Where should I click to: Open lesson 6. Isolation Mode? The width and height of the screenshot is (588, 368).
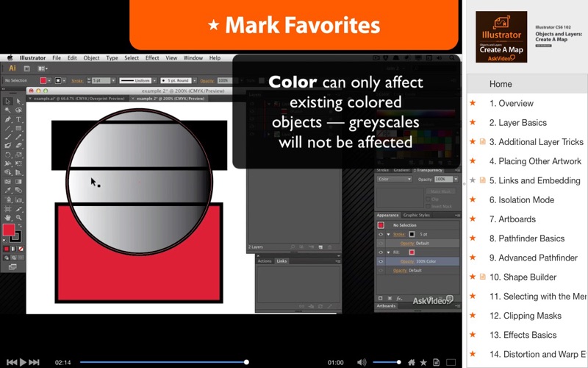click(521, 199)
